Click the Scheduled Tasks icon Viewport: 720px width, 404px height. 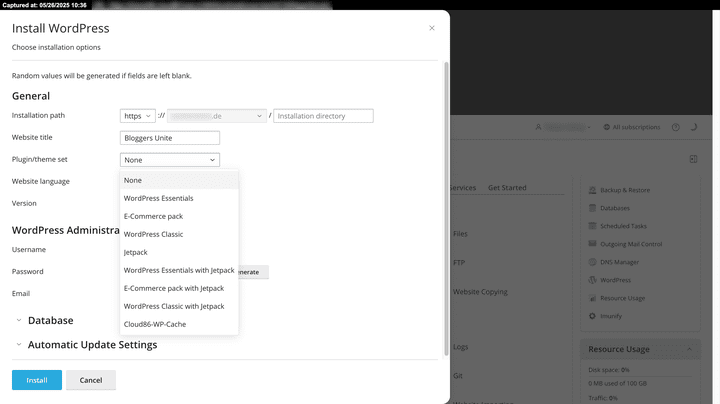pos(592,226)
